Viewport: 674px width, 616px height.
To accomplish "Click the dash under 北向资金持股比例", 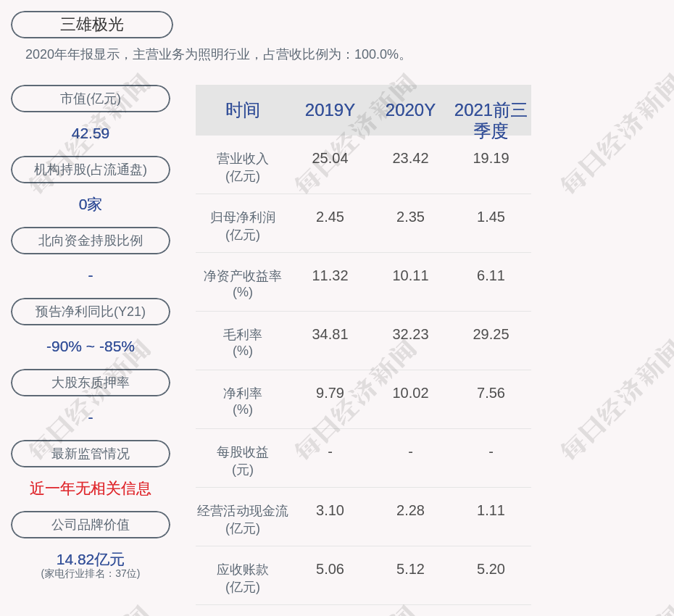I will [x=91, y=275].
